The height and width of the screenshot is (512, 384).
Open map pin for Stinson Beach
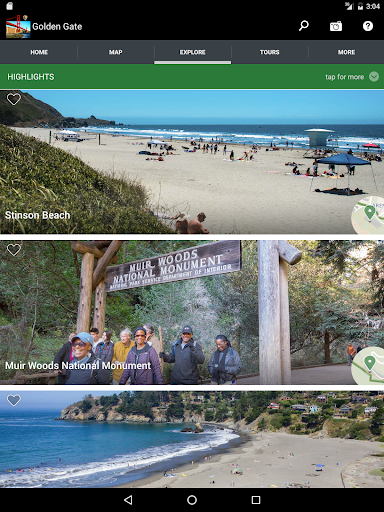click(x=368, y=215)
